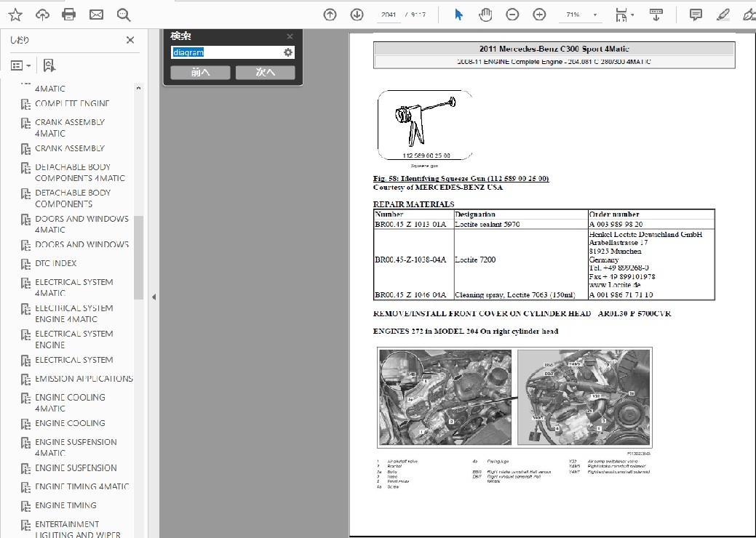Add a comment with speech bubble icon
The width and height of the screenshot is (756, 538).
pyautogui.click(x=696, y=15)
